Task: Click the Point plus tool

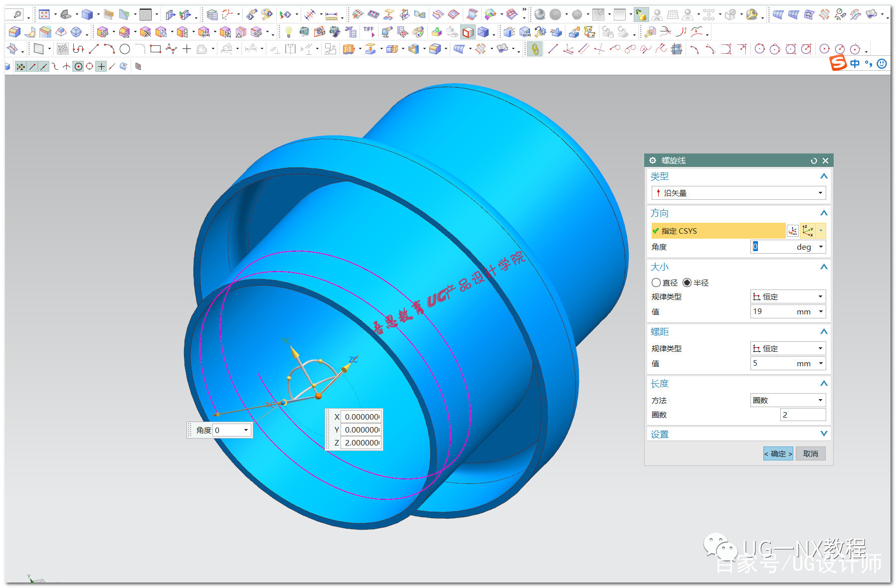Action: [186, 49]
